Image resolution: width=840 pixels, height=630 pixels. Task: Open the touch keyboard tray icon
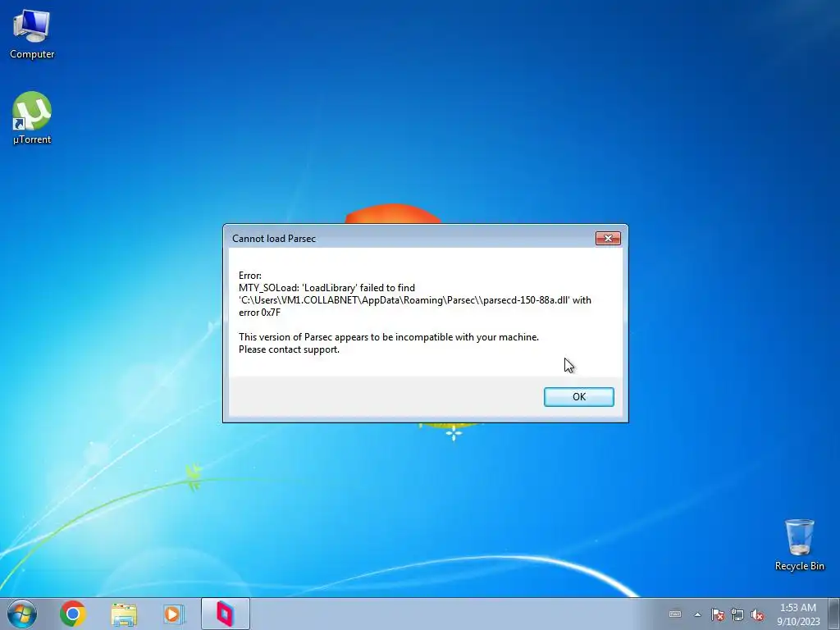[x=675, y=614]
